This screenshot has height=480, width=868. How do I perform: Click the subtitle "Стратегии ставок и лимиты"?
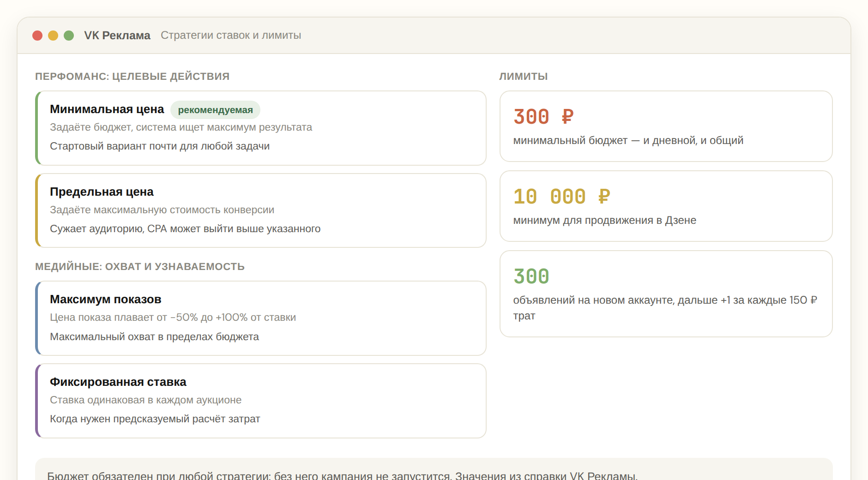[x=231, y=36]
